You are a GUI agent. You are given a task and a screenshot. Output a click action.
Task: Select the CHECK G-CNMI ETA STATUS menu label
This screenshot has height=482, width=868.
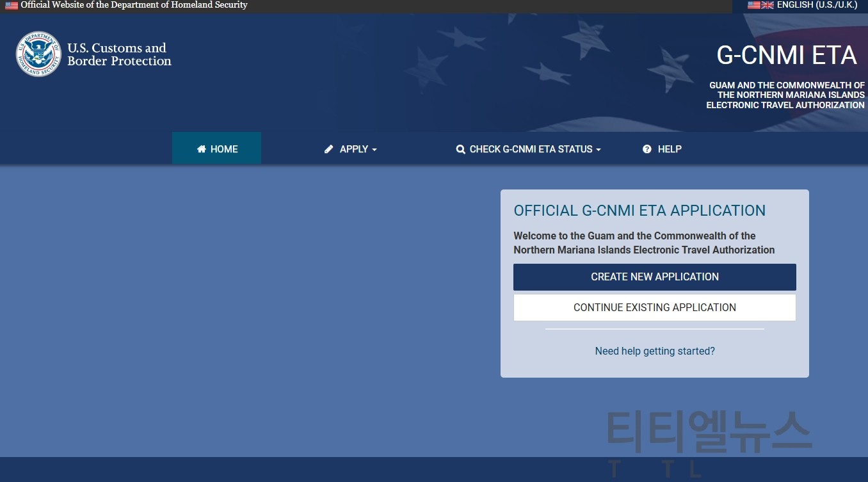click(x=531, y=149)
